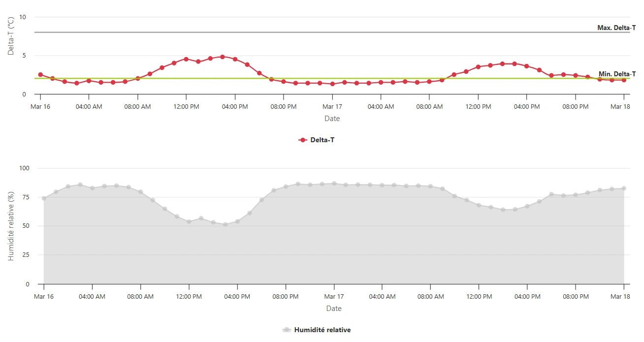Click the Date axis title under humidity chart
The width and height of the screenshot is (644, 342).
[334, 309]
